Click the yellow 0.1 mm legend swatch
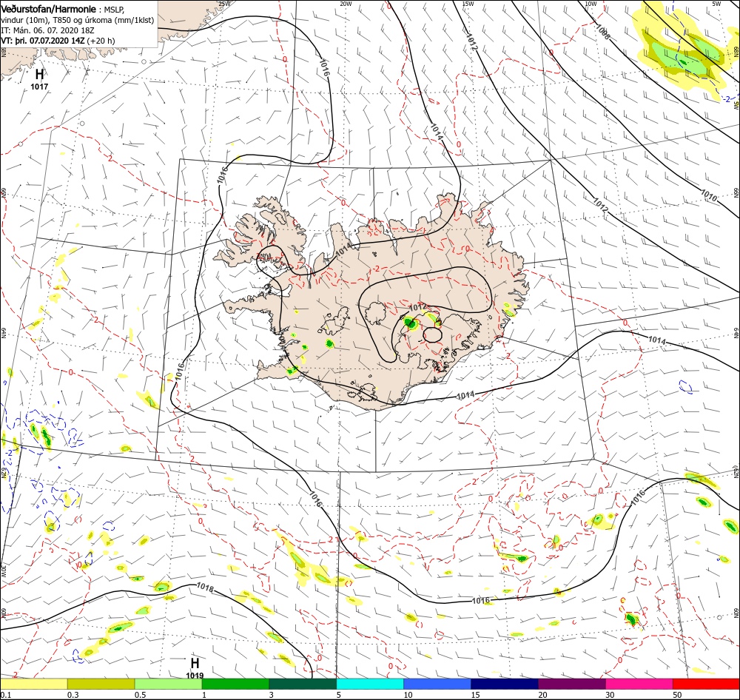The height and width of the screenshot is (700, 740). [x=33, y=684]
